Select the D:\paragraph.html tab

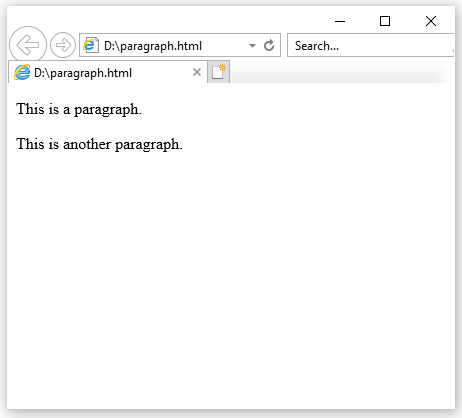[x=108, y=72]
